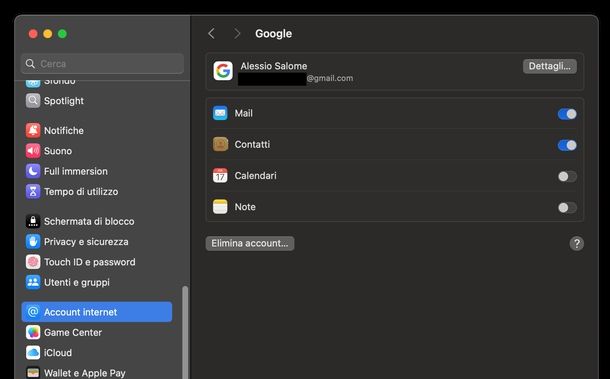Image resolution: width=610 pixels, height=379 pixels.
Task: Click the Contatti address book icon
Action: [220, 144]
